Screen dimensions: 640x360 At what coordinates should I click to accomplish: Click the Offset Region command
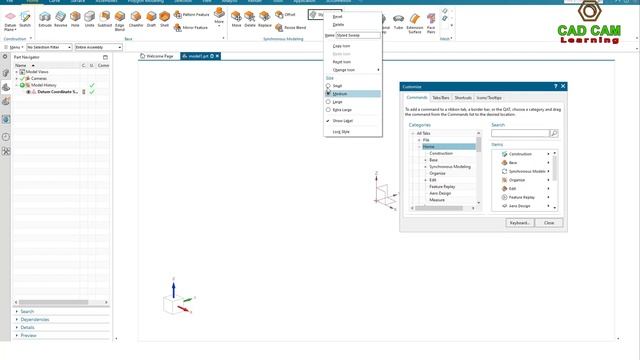[285, 15]
